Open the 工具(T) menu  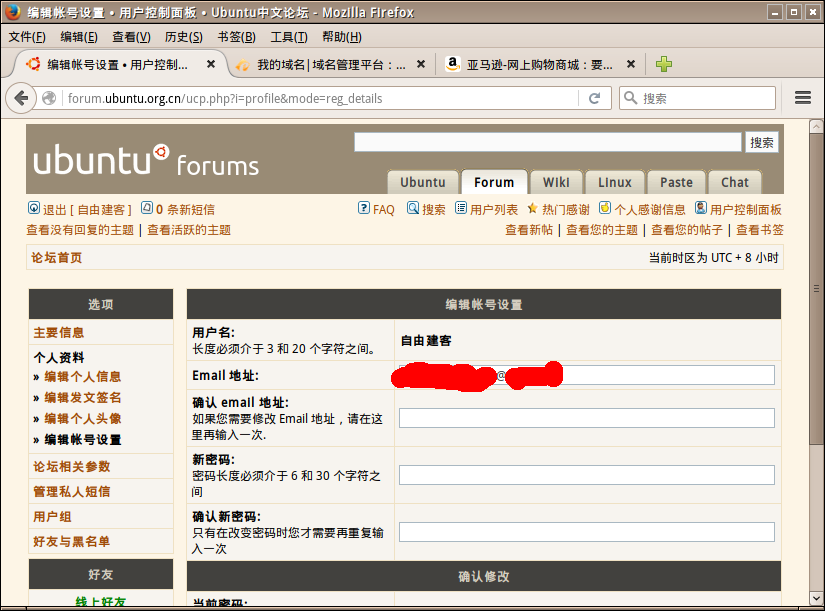click(x=289, y=37)
